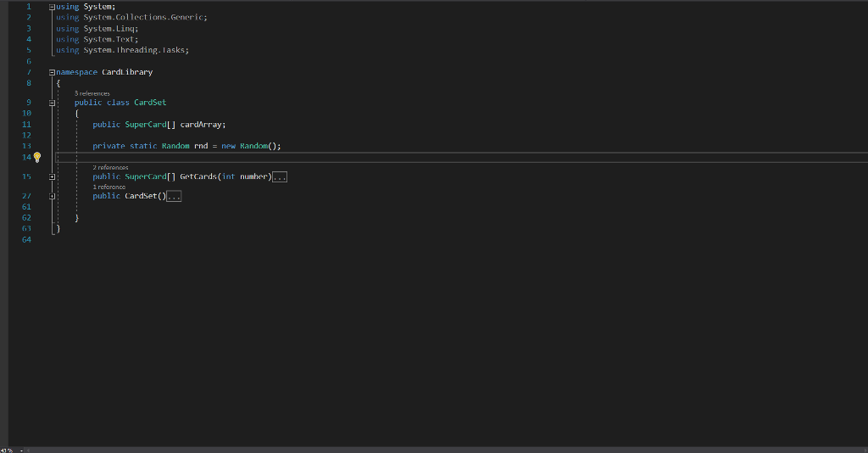The height and width of the screenshot is (453, 868).
Task: Click 'SuperCard' return type on line 15
Action: (x=146, y=176)
